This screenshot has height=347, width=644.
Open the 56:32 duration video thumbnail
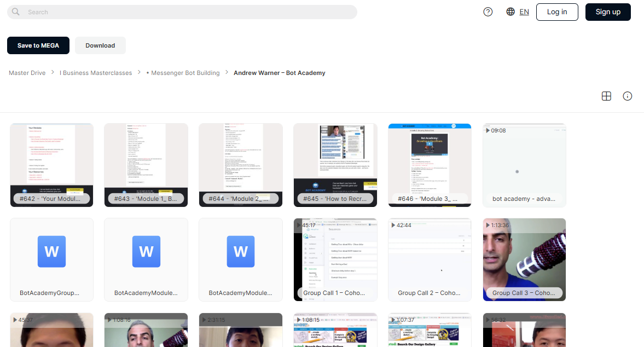(525, 330)
